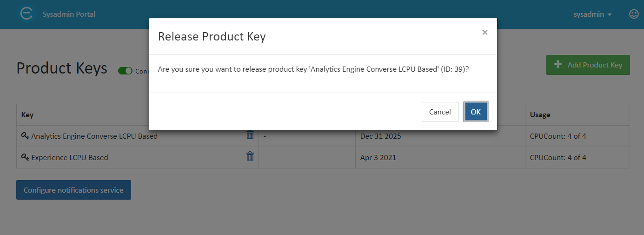644x235 pixels.
Task: Cancel the product key release
Action: (440, 112)
